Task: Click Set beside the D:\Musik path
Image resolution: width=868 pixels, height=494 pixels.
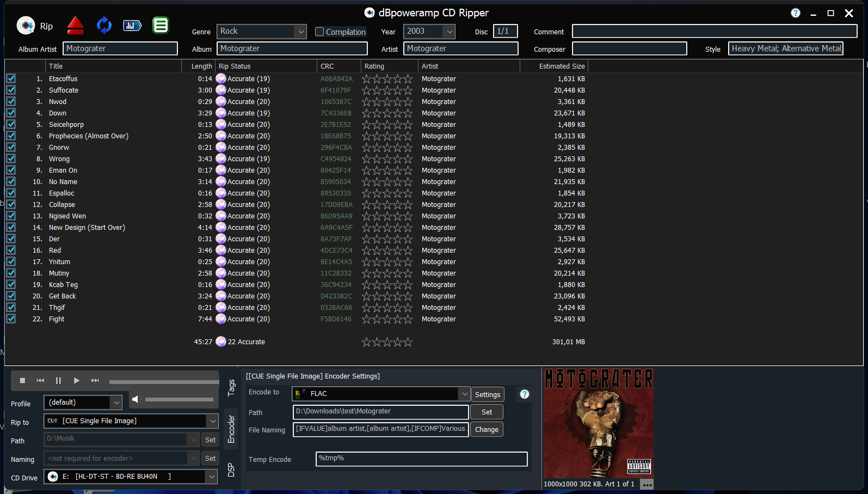Action: click(x=211, y=440)
